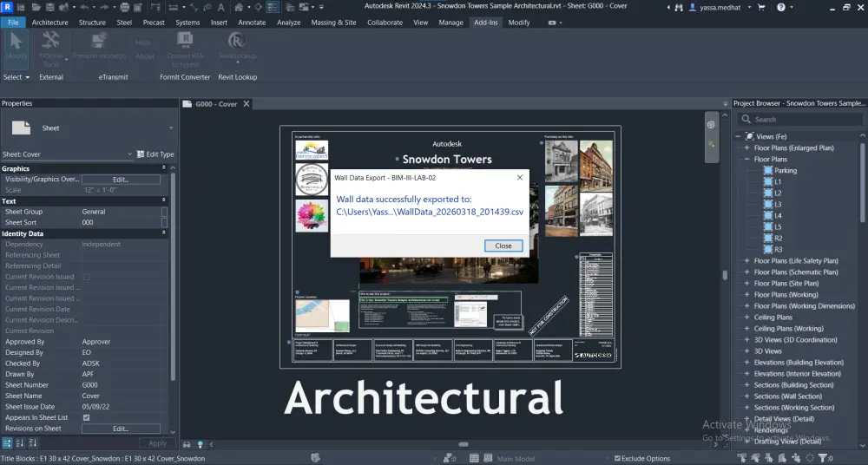The height and width of the screenshot is (465, 868).
Task: Click the Synchronize with central icon
Action: [x=63, y=7]
